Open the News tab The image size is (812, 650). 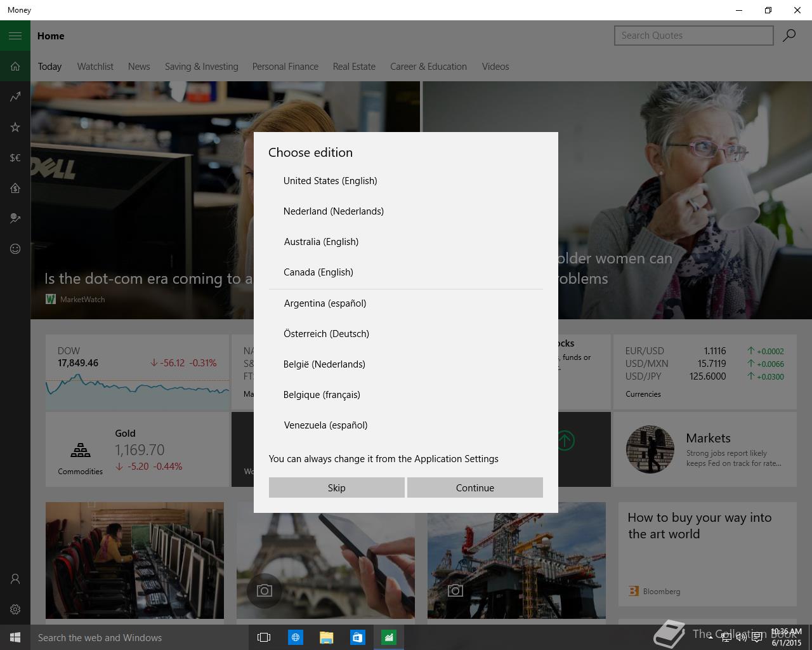[139, 67]
